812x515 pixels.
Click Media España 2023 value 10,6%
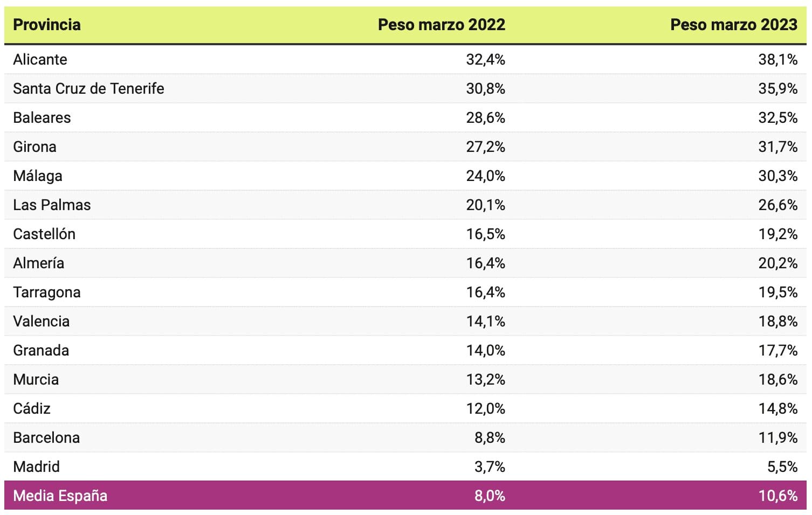pos(777,496)
